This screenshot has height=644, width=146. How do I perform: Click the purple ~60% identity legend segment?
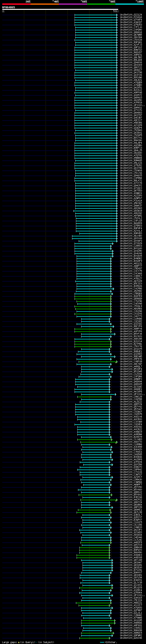[73, 4]
